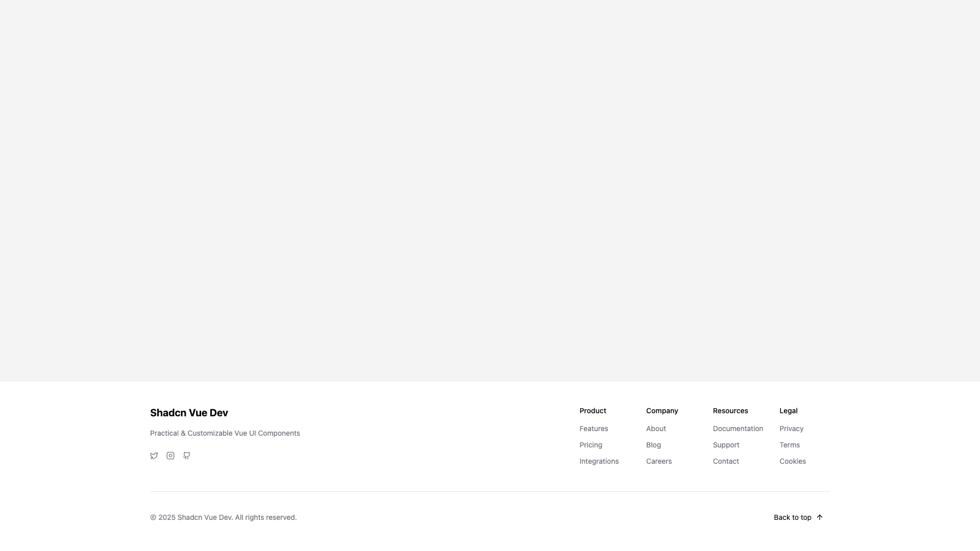Open the Blog link

click(x=653, y=445)
